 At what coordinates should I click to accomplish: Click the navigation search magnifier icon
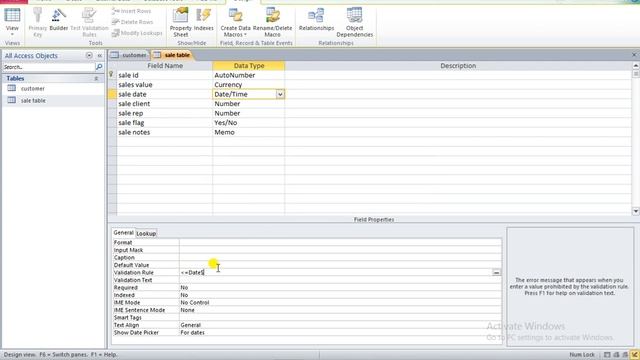pos(99,67)
